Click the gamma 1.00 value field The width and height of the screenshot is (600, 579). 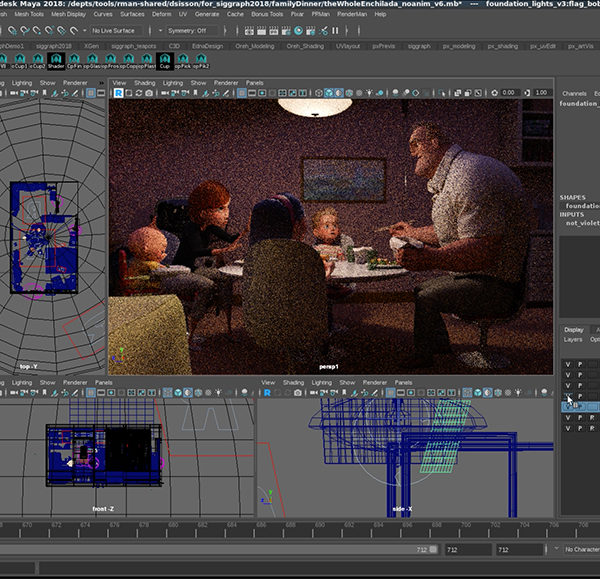[x=541, y=93]
